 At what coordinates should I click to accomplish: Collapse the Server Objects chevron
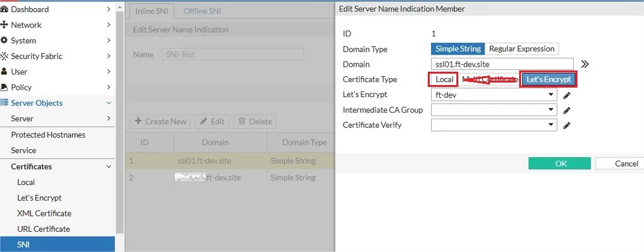108,103
